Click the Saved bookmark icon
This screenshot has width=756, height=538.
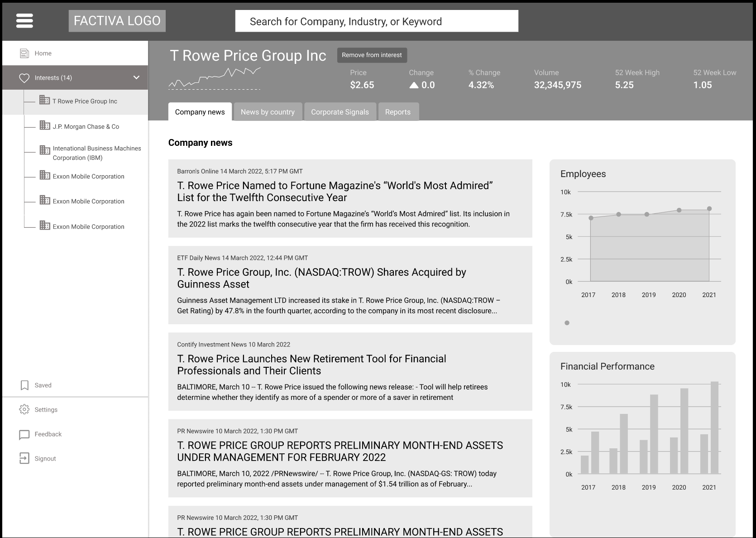click(24, 385)
